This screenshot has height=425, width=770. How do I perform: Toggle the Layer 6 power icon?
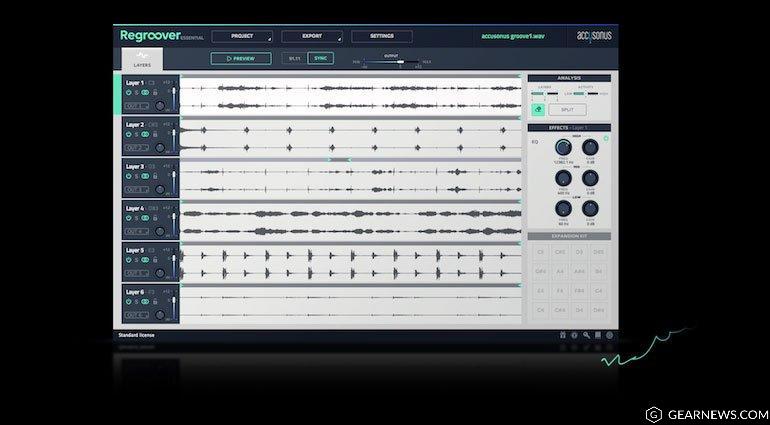pos(129,301)
